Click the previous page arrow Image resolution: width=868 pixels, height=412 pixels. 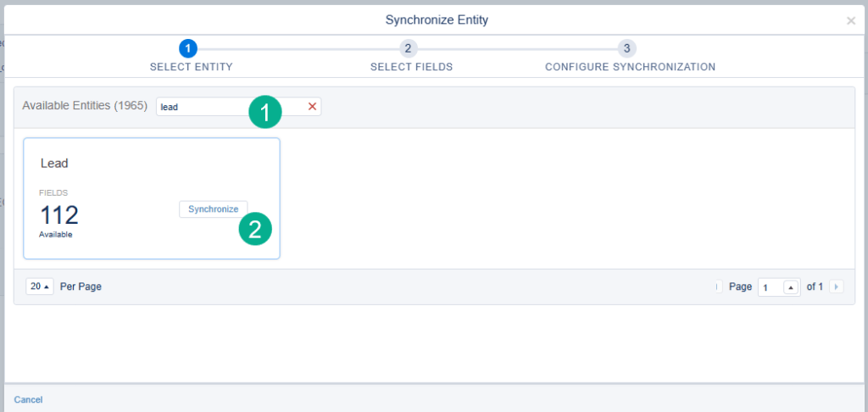pos(718,287)
